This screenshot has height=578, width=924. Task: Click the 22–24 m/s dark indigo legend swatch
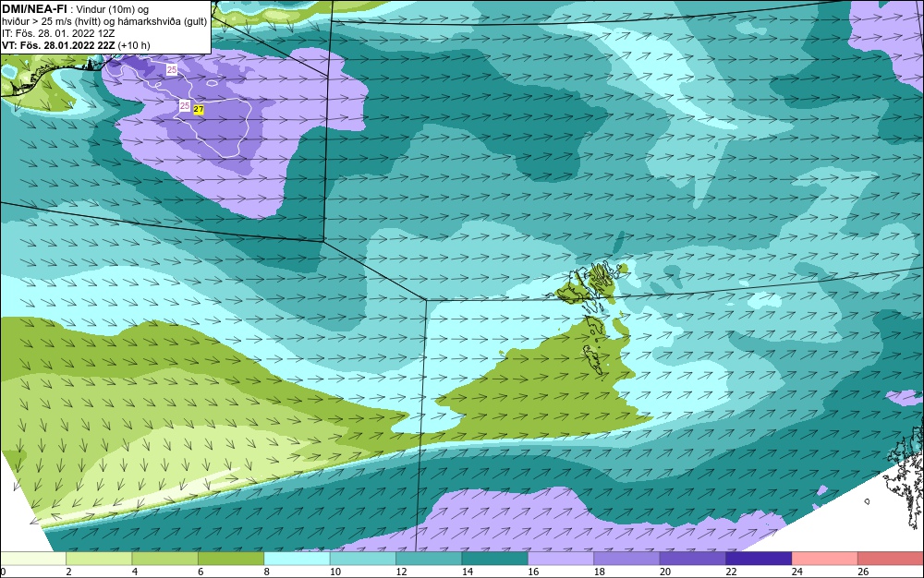[x=759, y=559]
